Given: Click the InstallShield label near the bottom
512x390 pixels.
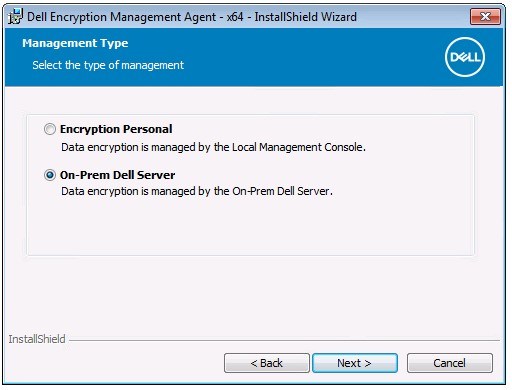Looking at the screenshot, I should [x=37, y=339].
